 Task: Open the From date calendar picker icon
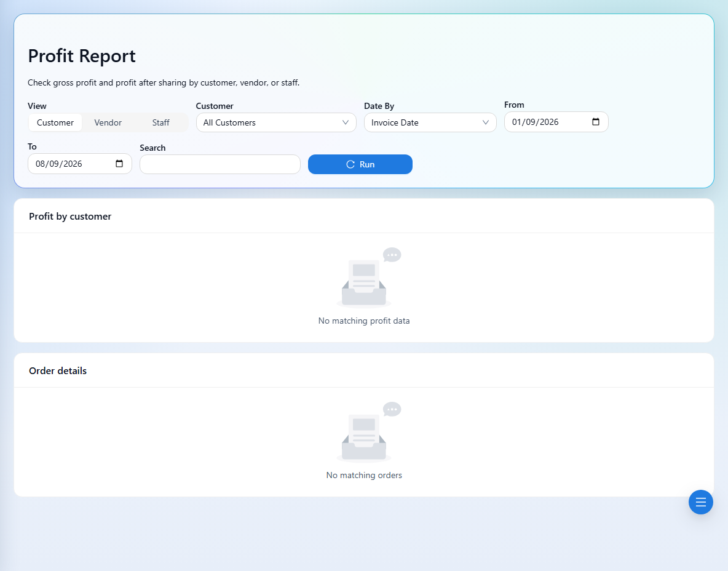click(596, 122)
